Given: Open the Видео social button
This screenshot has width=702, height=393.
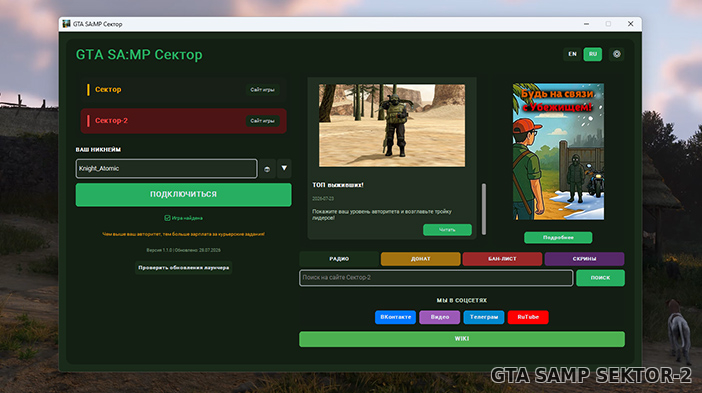Looking at the screenshot, I should pyautogui.click(x=440, y=317).
